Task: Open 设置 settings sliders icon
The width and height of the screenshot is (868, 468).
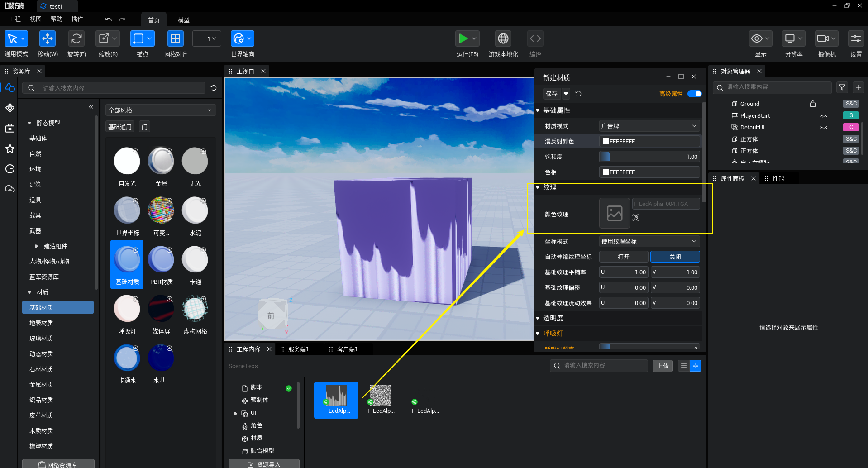Action: tap(856, 38)
